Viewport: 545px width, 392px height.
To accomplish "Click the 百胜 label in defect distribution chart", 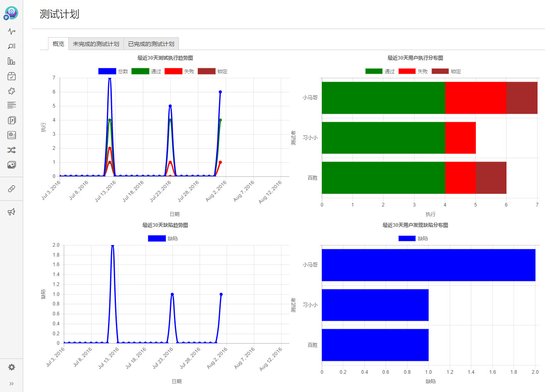I will tap(313, 345).
